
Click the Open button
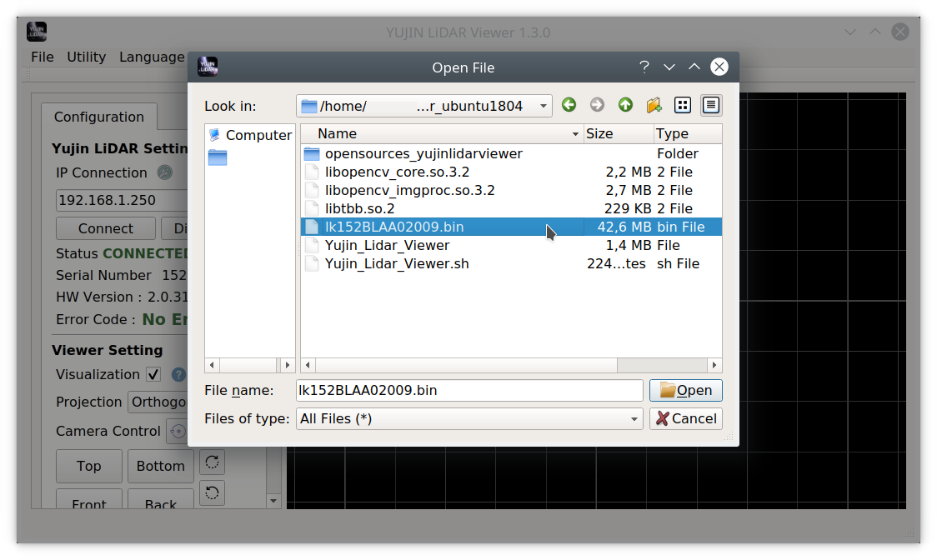(685, 390)
